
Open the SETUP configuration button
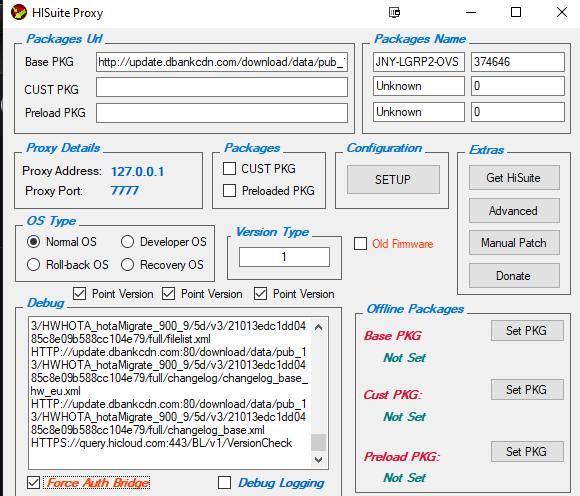pyautogui.click(x=393, y=179)
